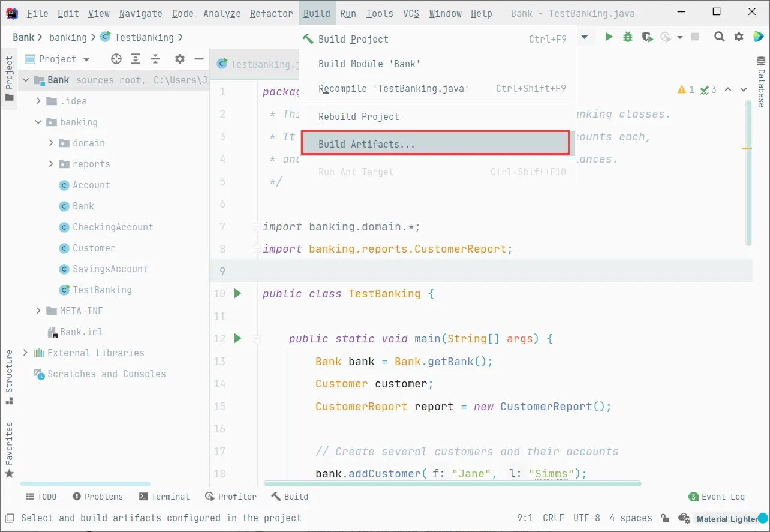Click Collapse All in Project panel toolbar
Screen dimensions: 770x532
point(155,59)
